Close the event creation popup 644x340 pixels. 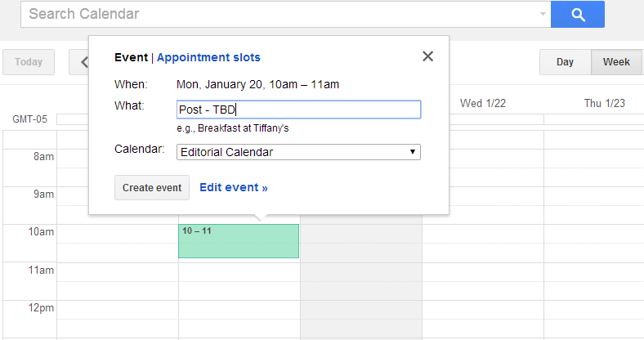tap(427, 56)
